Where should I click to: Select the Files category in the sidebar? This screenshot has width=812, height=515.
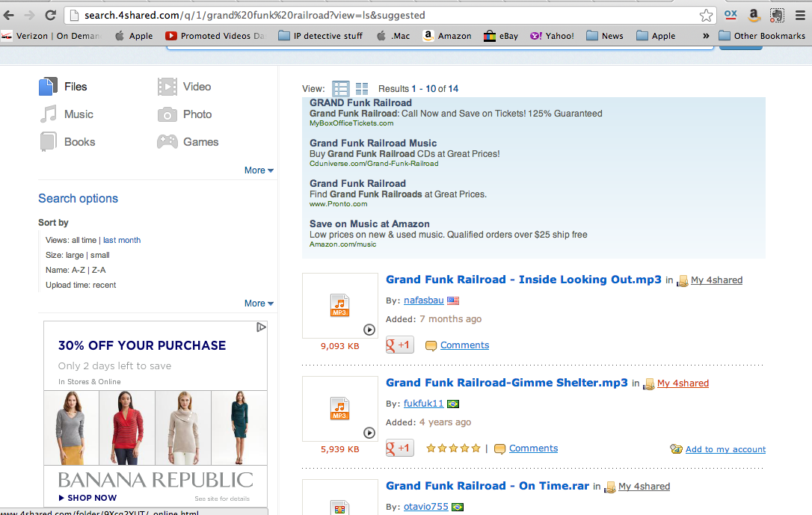pyautogui.click(x=75, y=87)
